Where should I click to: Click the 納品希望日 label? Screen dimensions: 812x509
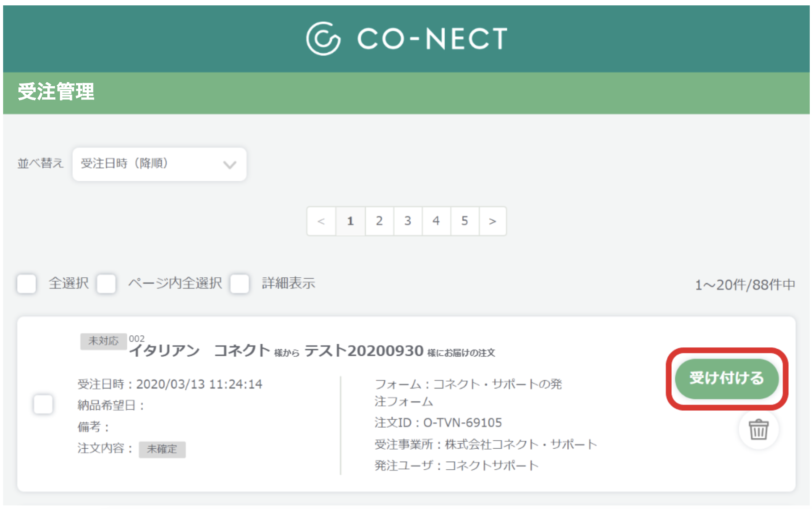(x=111, y=405)
